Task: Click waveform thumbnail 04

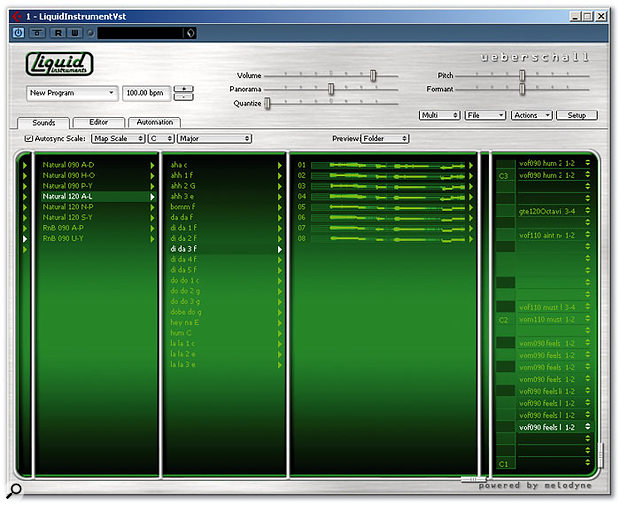Action: pyautogui.click(x=388, y=197)
